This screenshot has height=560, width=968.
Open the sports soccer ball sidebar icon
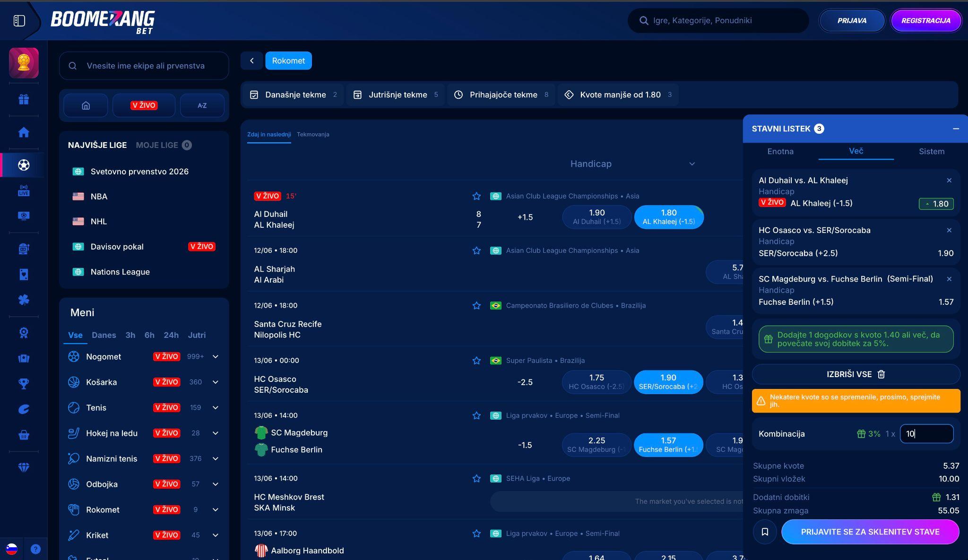click(24, 165)
